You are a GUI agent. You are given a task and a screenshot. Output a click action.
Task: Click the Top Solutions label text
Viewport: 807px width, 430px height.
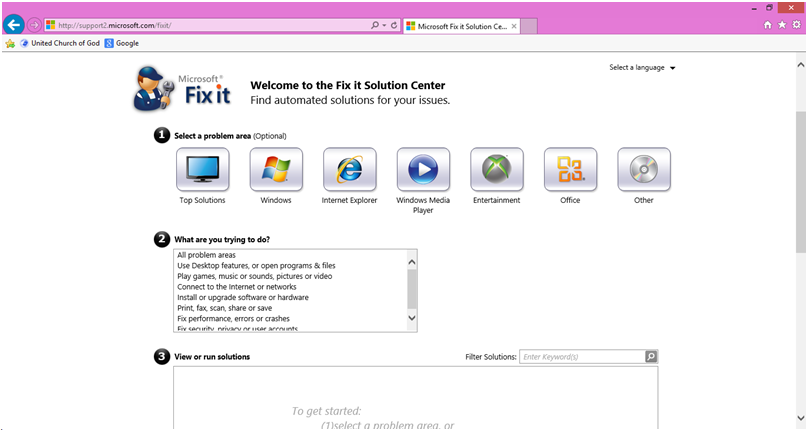(202, 200)
